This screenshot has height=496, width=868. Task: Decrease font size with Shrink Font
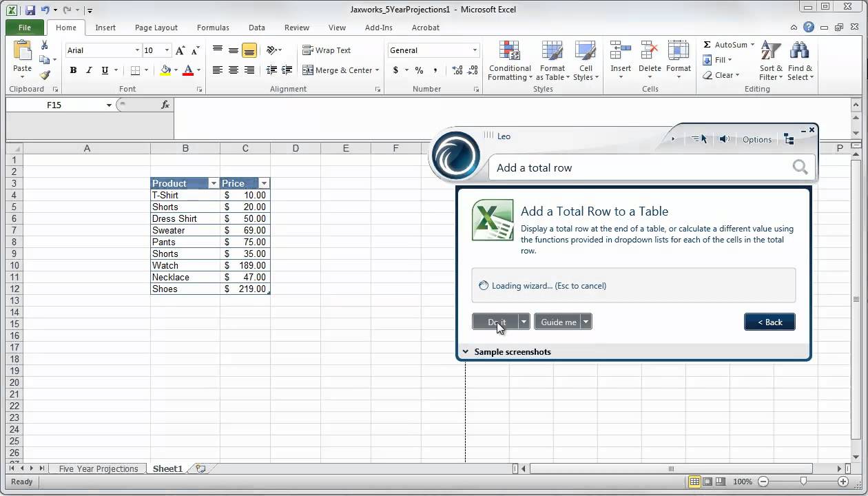pos(194,50)
